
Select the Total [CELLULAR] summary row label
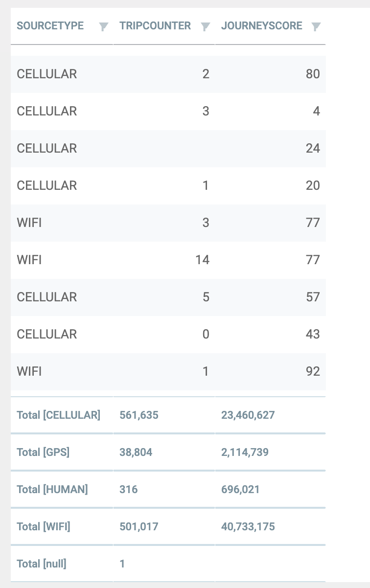pyautogui.click(x=58, y=415)
